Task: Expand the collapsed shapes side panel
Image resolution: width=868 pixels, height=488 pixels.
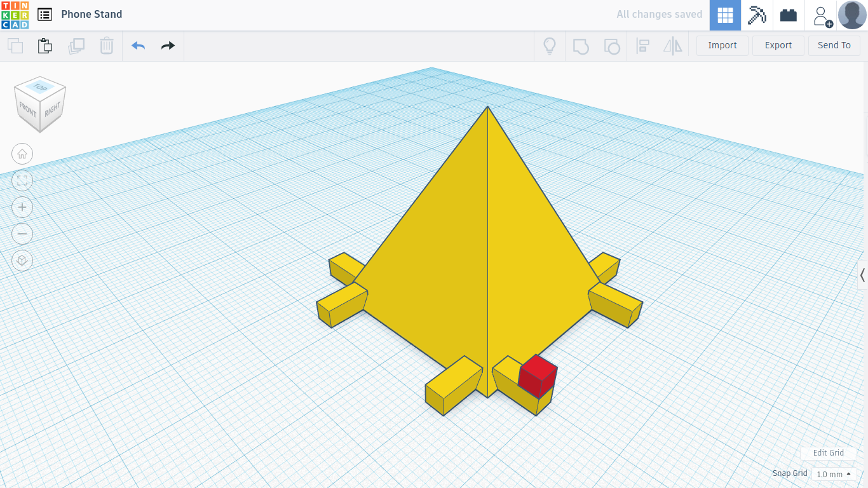Action: coord(862,275)
